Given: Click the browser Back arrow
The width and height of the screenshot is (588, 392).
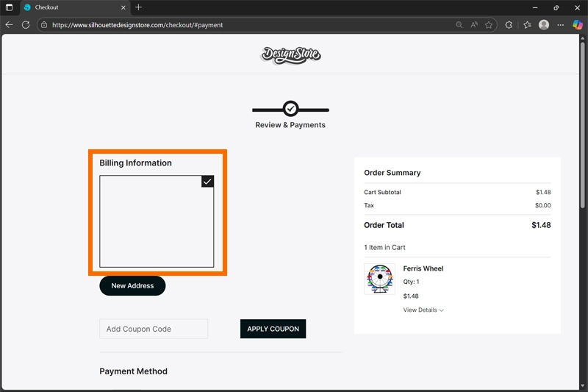Looking at the screenshot, I should [x=10, y=24].
